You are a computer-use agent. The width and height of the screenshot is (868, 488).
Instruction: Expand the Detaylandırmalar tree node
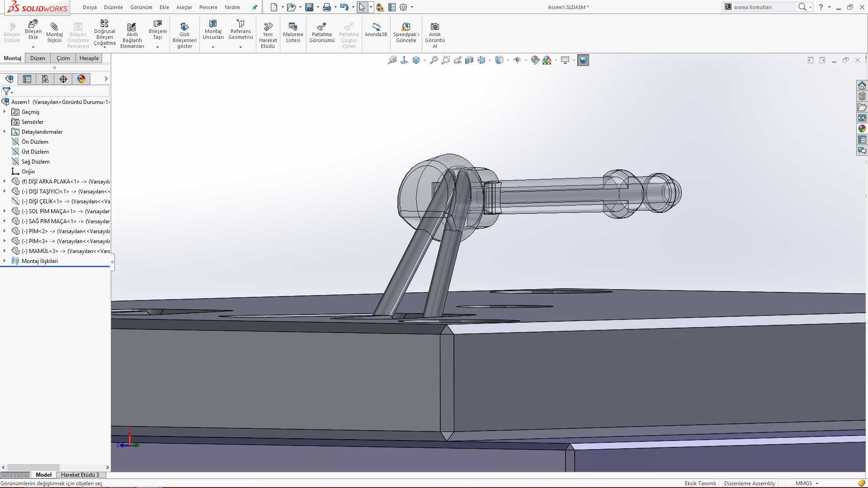(5, 131)
